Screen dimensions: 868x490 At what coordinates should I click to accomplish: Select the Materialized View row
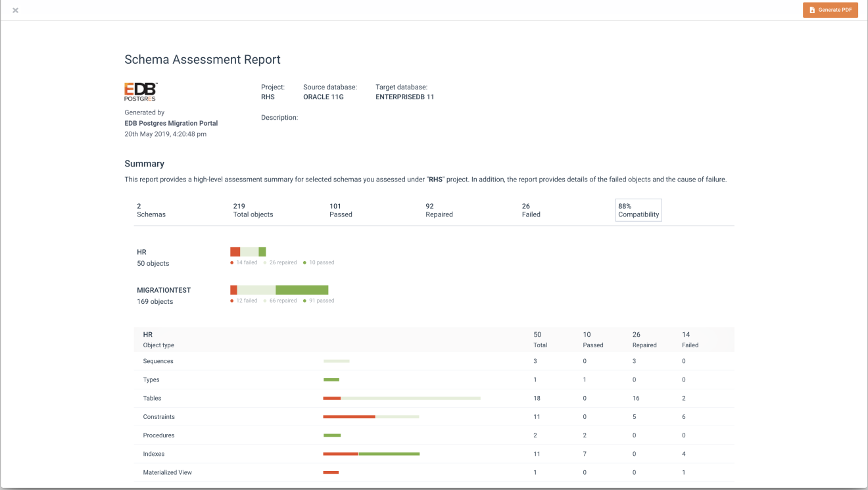click(x=434, y=472)
